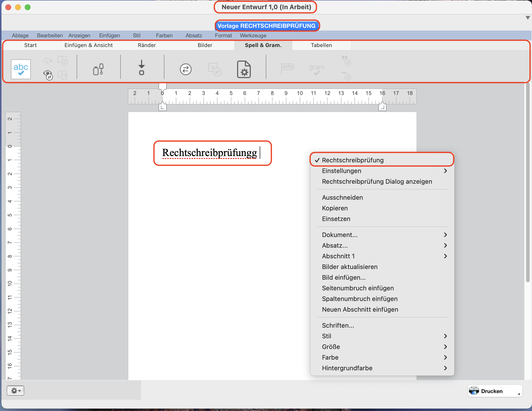Expand the Einstellungen submenu
This screenshot has height=411, width=532.
(x=382, y=171)
